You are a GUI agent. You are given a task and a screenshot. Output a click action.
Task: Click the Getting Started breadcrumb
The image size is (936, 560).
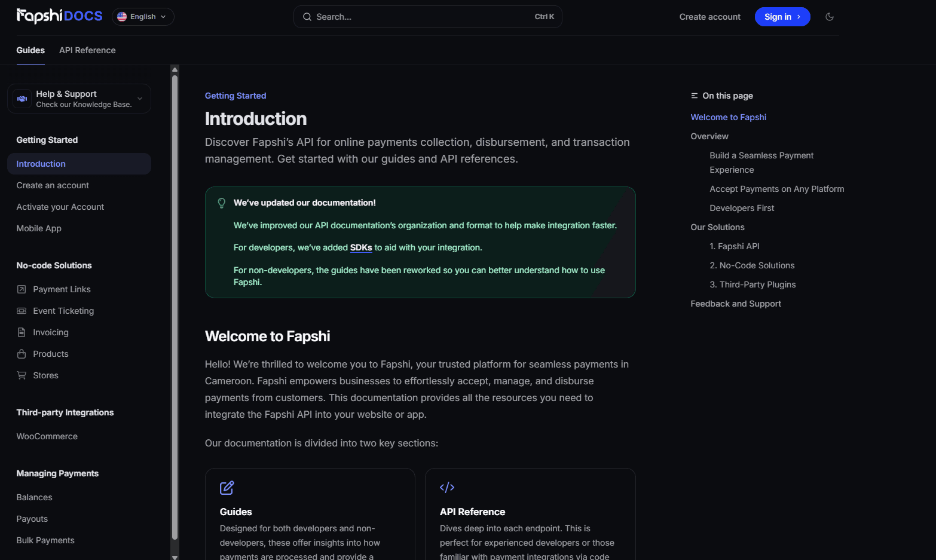[x=235, y=96]
